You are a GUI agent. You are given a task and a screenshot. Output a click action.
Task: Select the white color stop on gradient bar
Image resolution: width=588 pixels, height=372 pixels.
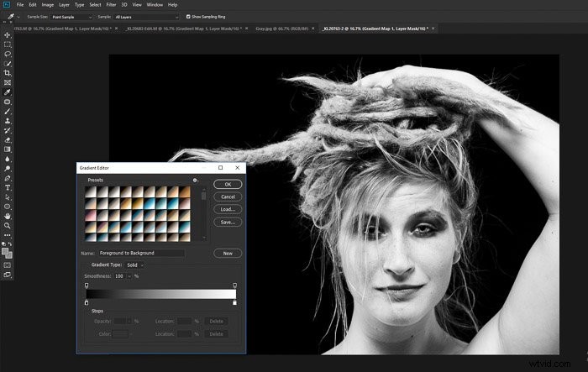pos(234,302)
